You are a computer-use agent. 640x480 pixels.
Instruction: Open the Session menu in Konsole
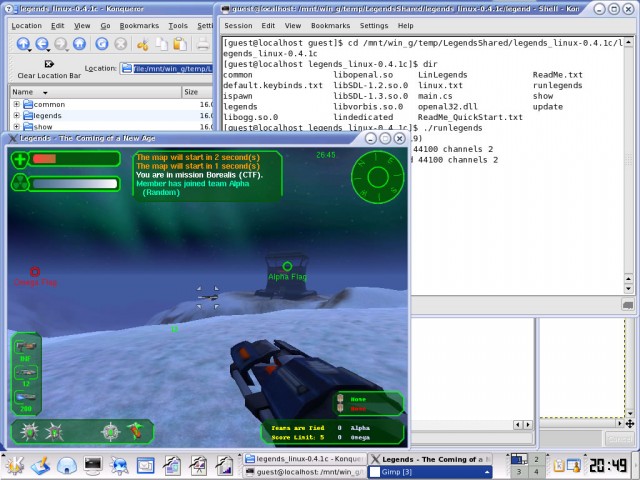[238, 26]
